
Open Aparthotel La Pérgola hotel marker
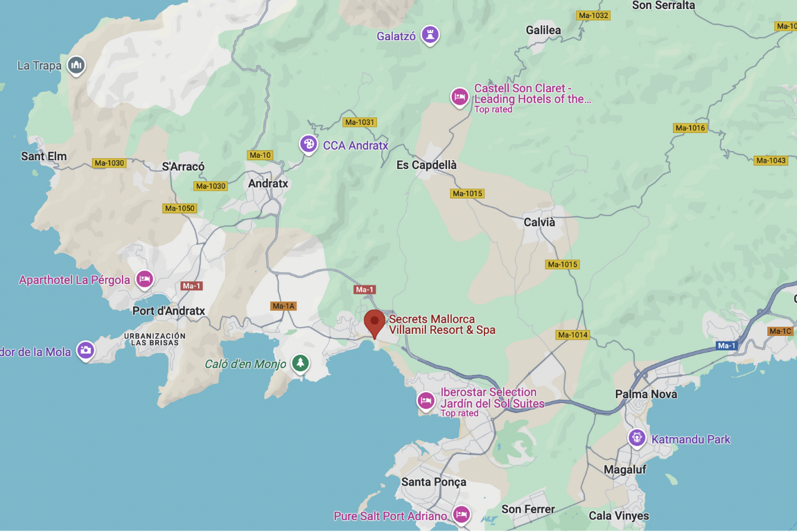click(x=144, y=279)
